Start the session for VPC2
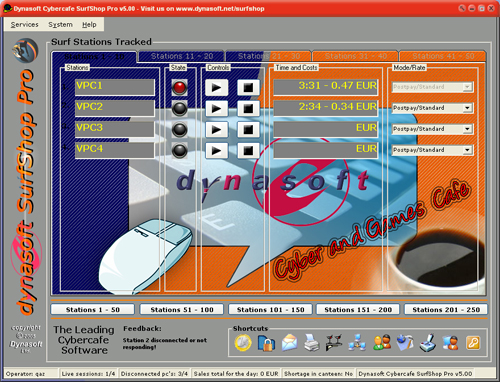Viewport: 500px width, 382px height. 216,108
